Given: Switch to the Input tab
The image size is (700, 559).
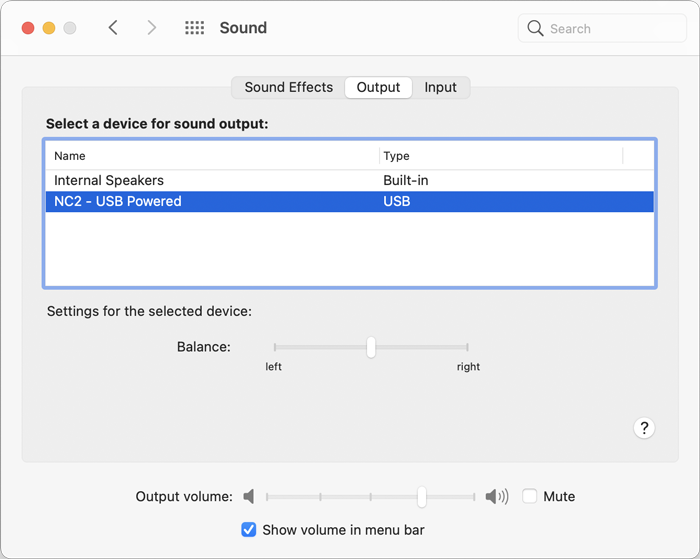Looking at the screenshot, I should (x=440, y=87).
